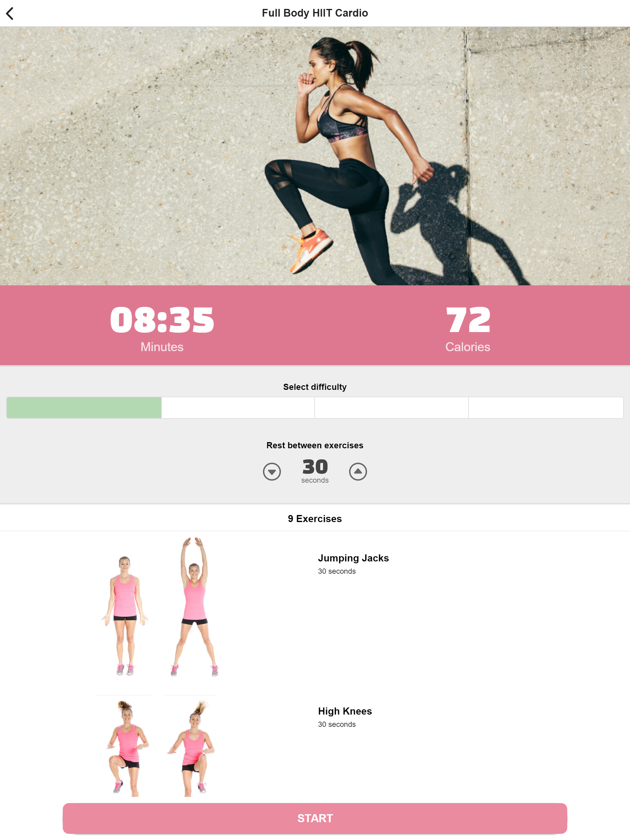
Task: Tap the 30 seconds rest value
Action: click(315, 471)
